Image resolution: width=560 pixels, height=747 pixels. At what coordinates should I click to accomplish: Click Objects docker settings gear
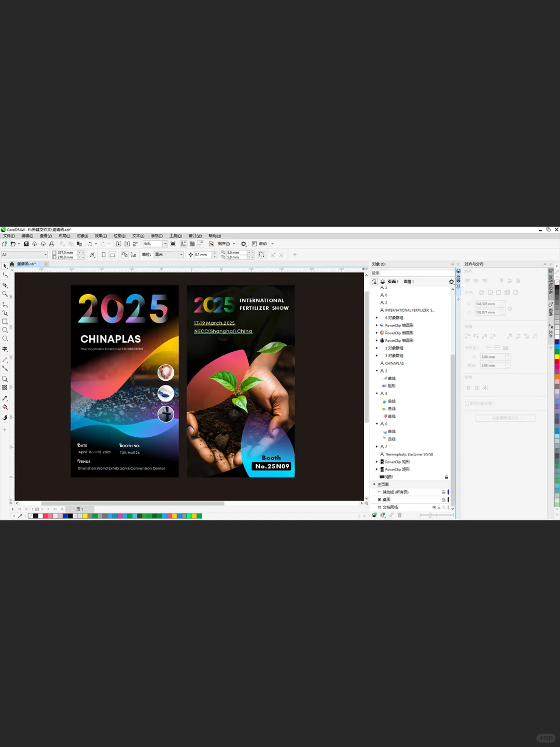[x=451, y=282]
